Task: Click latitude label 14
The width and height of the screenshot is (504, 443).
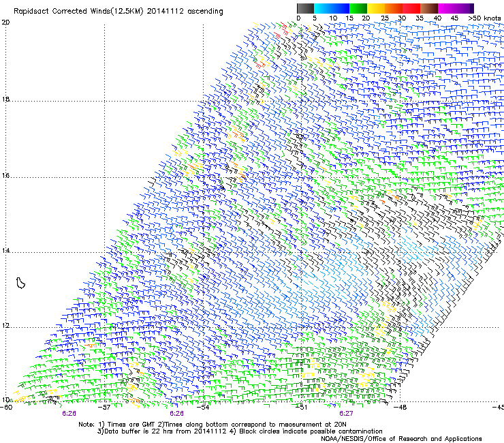Action: tap(5, 251)
